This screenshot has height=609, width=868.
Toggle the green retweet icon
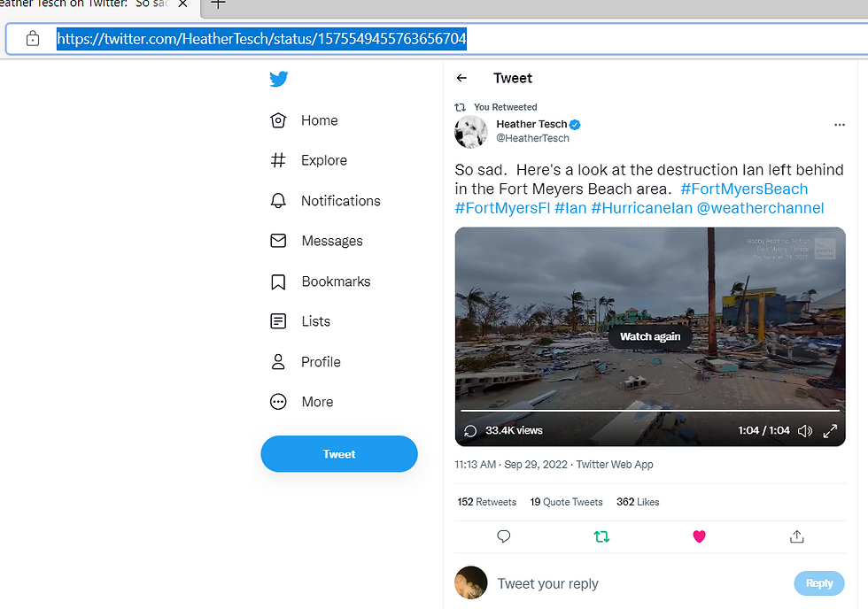coord(601,536)
